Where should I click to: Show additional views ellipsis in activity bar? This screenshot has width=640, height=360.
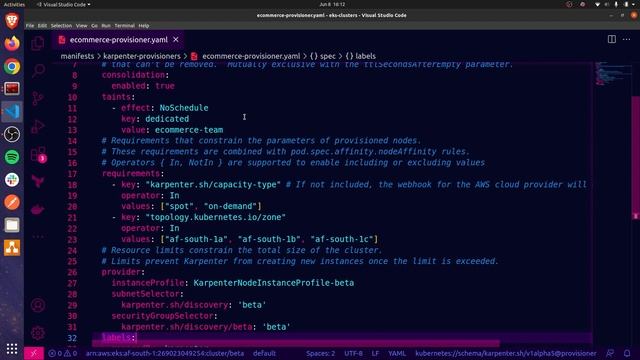click(38, 236)
